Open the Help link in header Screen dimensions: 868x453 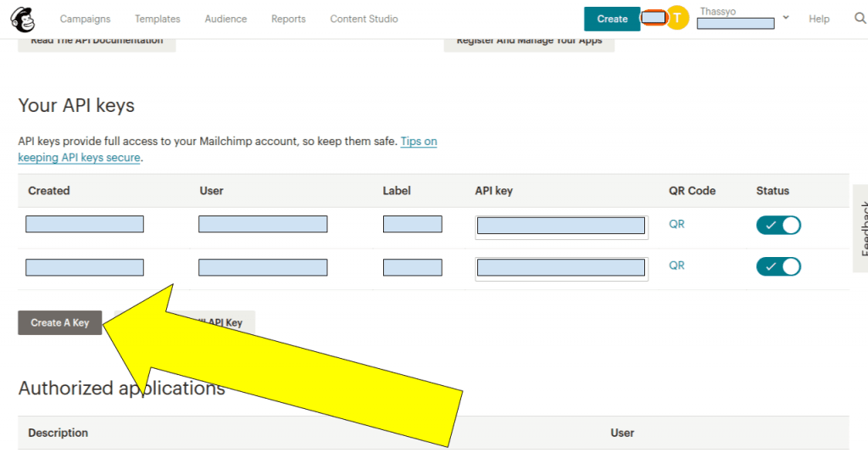(819, 19)
